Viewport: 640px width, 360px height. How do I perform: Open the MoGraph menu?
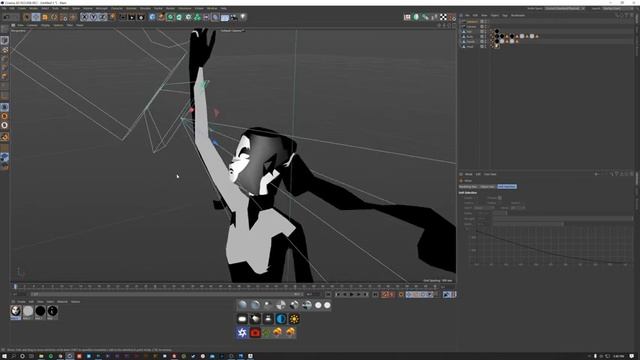[x=102, y=8]
